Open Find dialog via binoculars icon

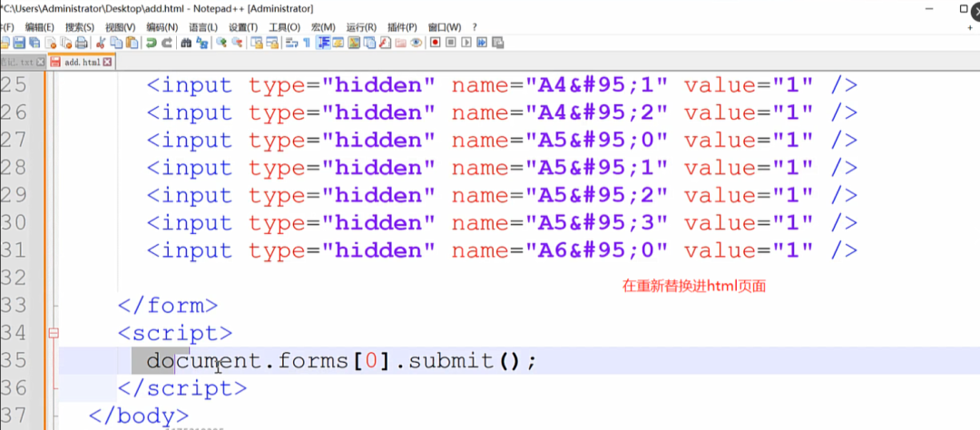pos(186,43)
